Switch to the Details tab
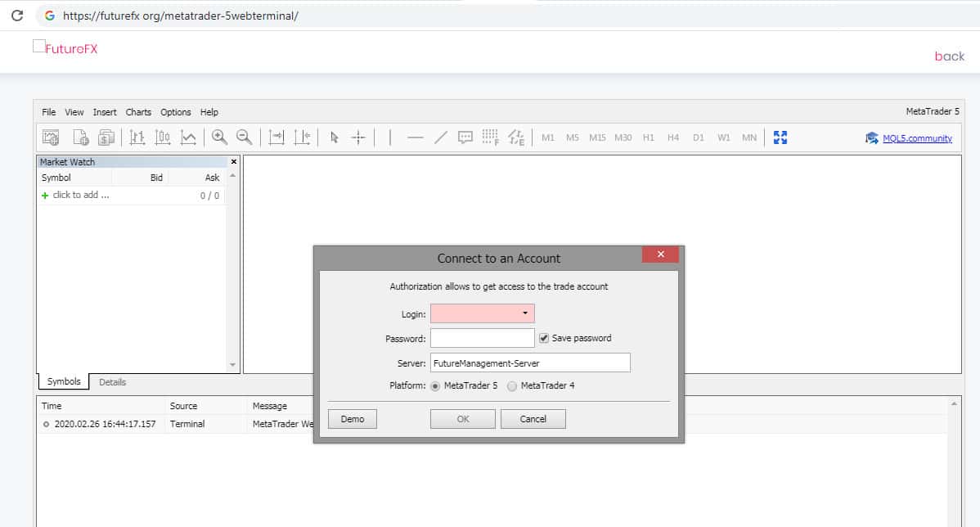 (x=112, y=382)
